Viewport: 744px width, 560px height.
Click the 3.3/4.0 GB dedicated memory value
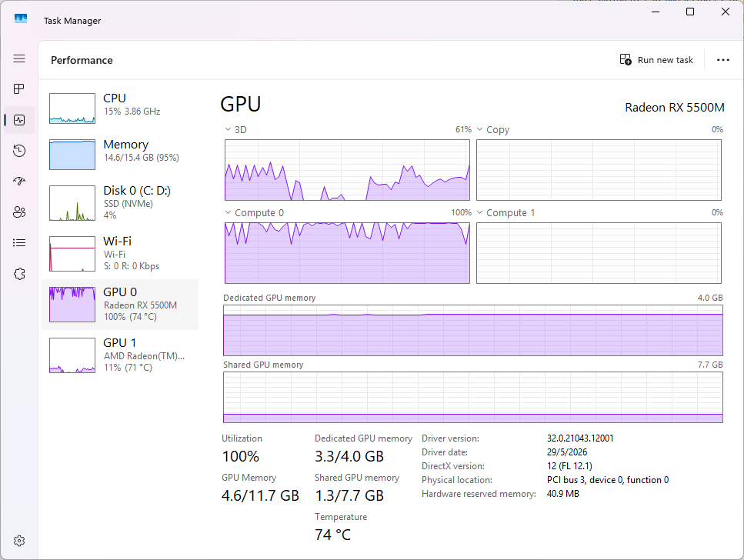(349, 457)
